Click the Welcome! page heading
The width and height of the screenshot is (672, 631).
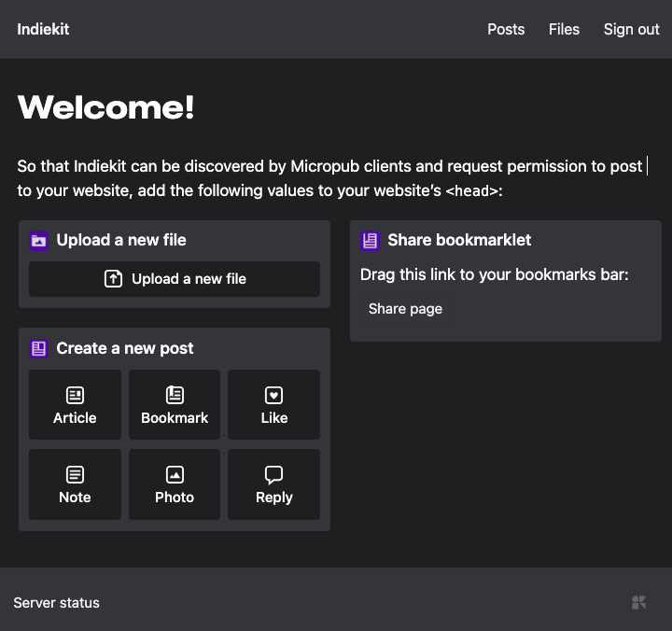tap(105, 108)
